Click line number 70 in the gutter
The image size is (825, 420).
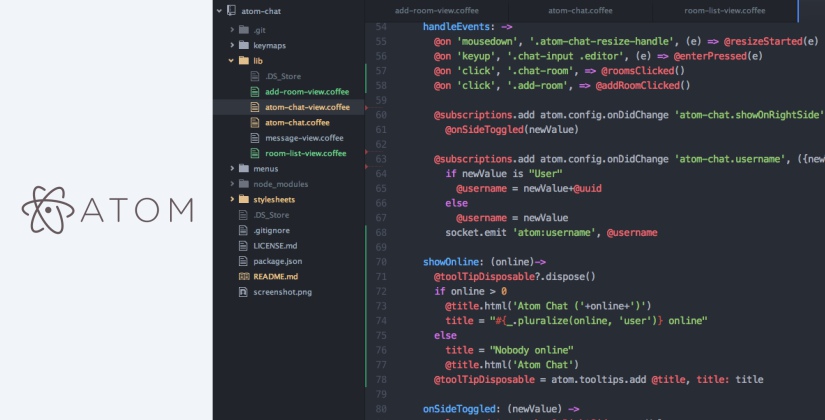pyautogui.click(x=381, y=262)
